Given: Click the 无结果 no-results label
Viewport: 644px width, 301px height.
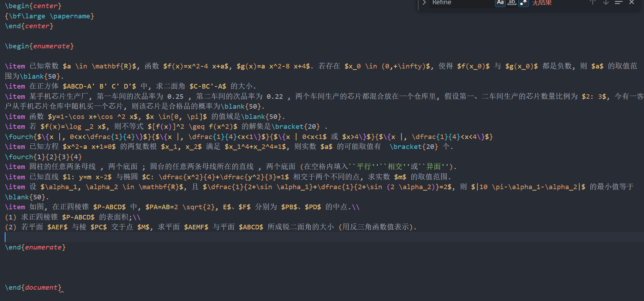Looking at the screenshot, I should 542,3.
